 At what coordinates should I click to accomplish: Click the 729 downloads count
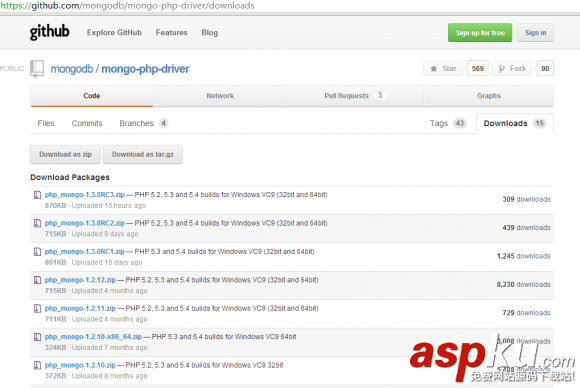tap(526, 313)
